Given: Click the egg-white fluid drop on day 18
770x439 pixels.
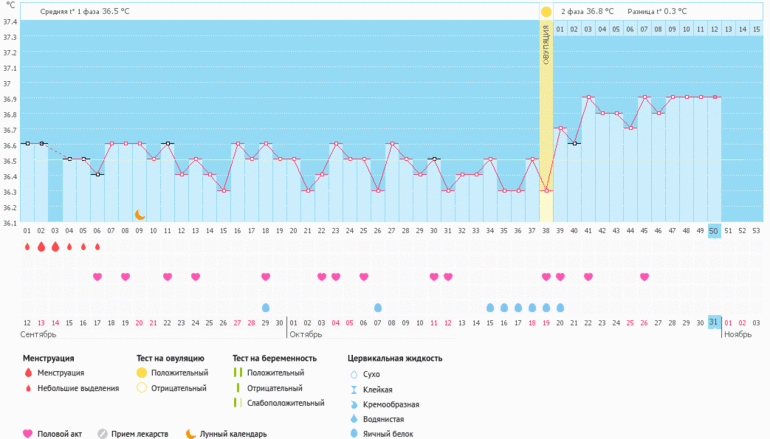Looking at the screenshot, I should 265,307.
